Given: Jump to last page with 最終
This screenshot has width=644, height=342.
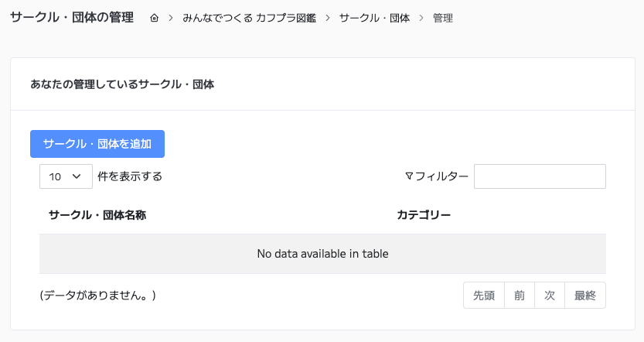Looking at the screenshot, I should 585,296.
